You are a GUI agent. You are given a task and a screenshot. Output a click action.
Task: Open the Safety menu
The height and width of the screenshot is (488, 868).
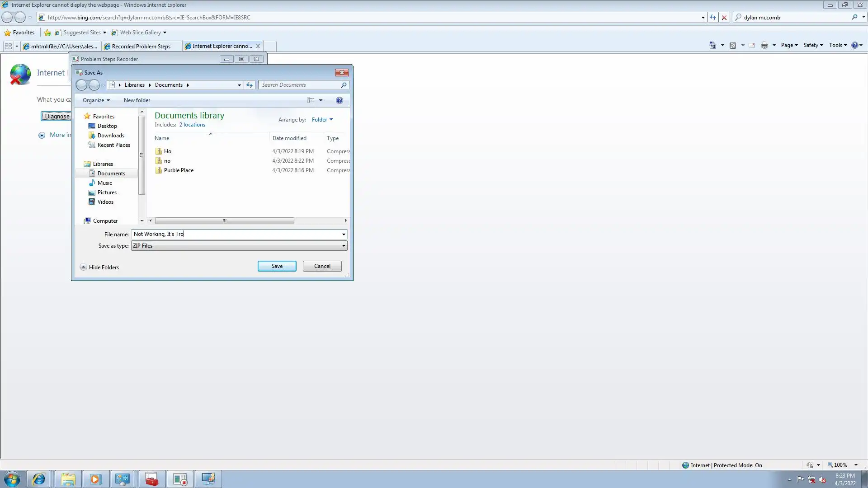coord(813,45)
